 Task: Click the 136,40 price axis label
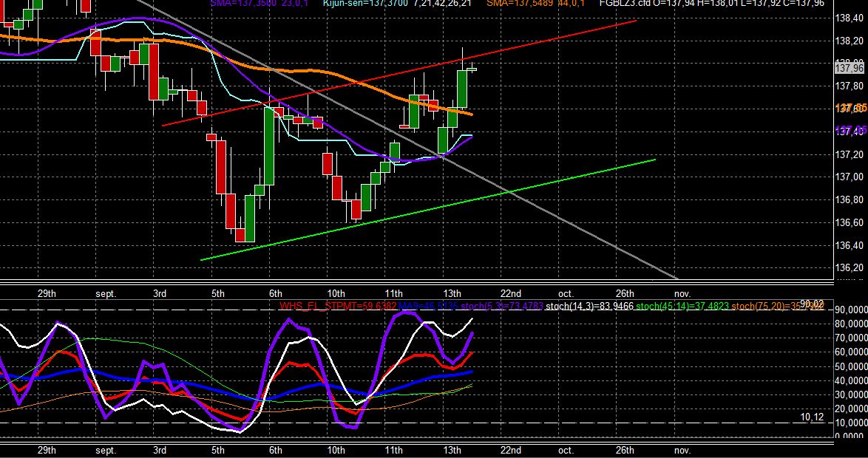pyautogui.click(x=849, y=245)
